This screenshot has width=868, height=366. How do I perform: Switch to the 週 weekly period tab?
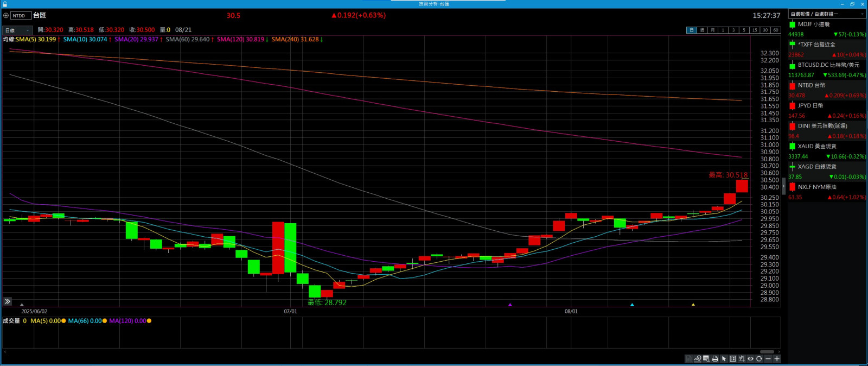(x=702, y=30)
